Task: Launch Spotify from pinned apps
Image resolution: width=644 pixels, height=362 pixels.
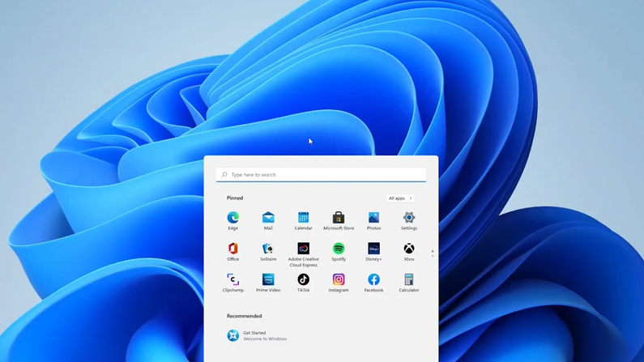Action: pyautogui.click(x=339, y=249)
